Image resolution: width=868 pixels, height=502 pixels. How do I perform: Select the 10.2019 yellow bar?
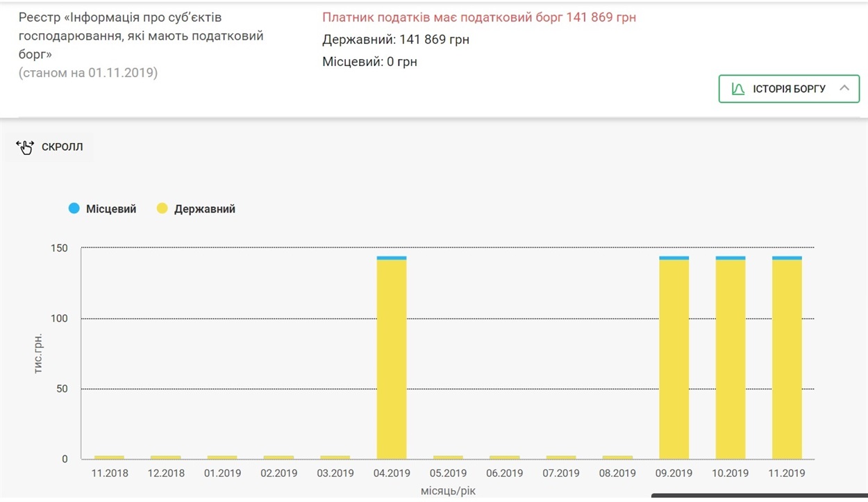coord(731,359)
